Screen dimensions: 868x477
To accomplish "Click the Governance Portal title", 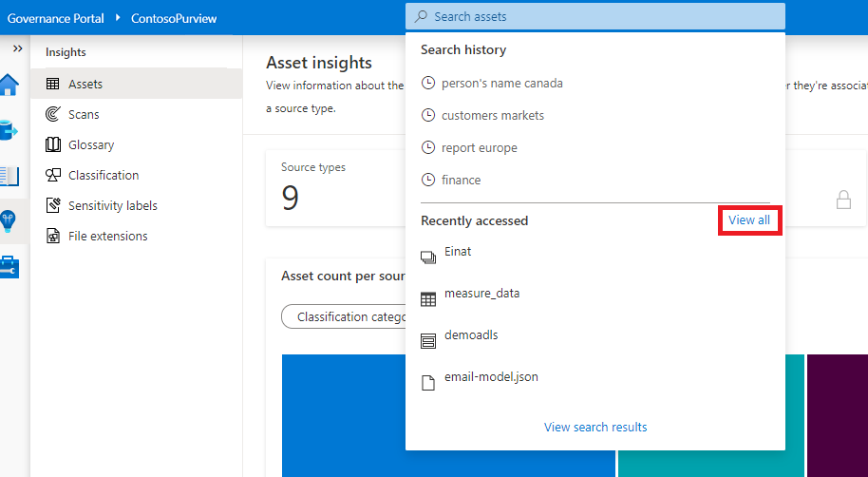I will (x=56, y=18).
